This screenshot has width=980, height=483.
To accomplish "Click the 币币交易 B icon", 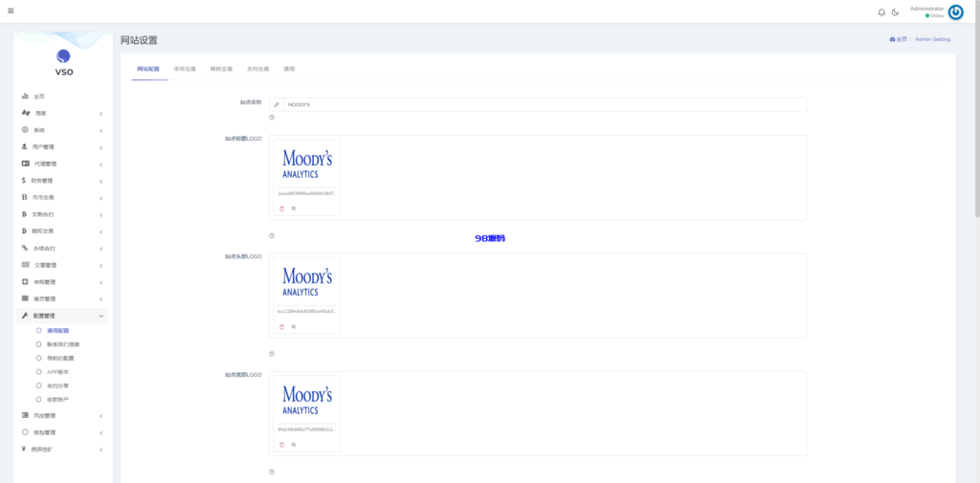I will point(24,197).
